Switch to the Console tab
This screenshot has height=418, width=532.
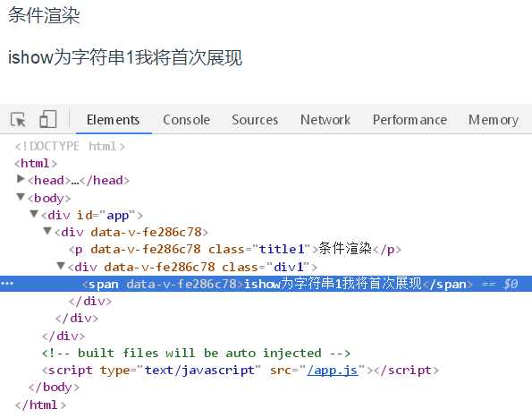(187, 120)
